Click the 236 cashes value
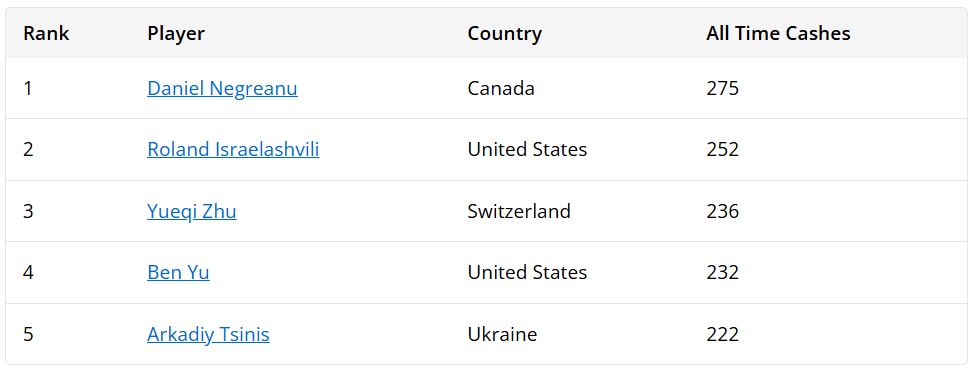Viewport: 974px width, 371px height. pyautogui.click(x=722, y=211)
